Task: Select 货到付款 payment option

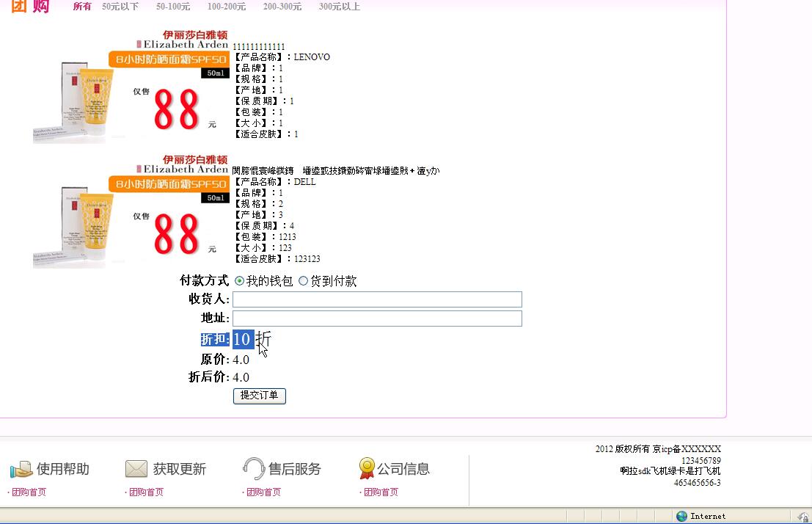Action: coord(304,281)
